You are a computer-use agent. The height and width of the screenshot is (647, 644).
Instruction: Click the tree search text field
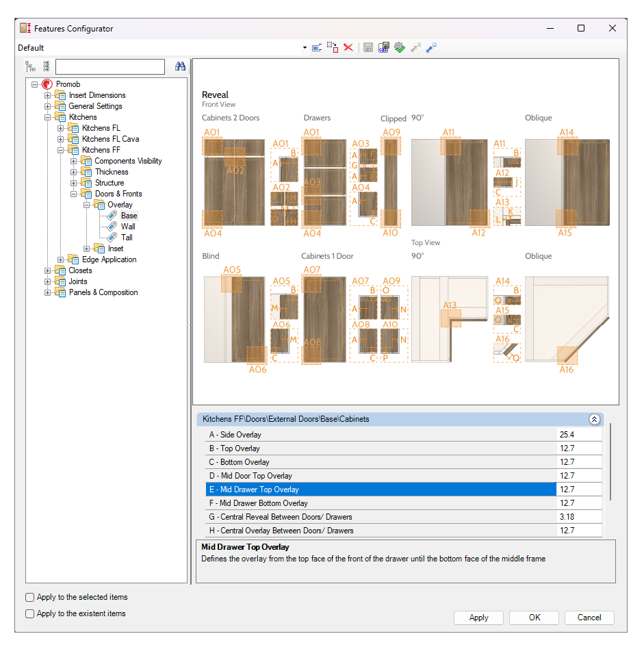click(x=110, y=66)
